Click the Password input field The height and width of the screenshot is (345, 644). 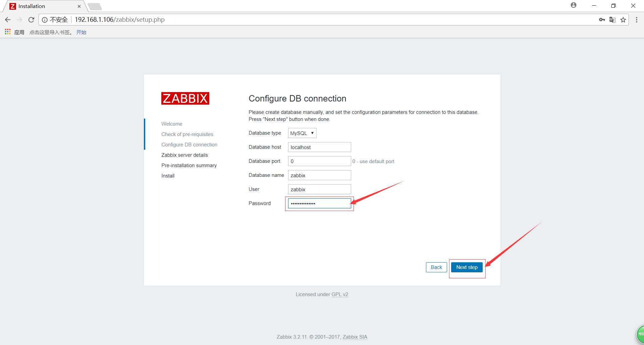(x=320, y=203)
